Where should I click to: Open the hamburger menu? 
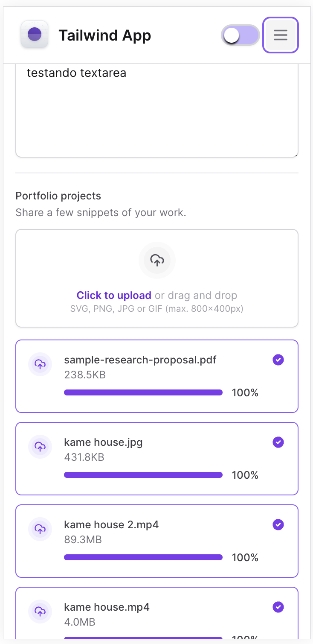[x=280, y=35]
